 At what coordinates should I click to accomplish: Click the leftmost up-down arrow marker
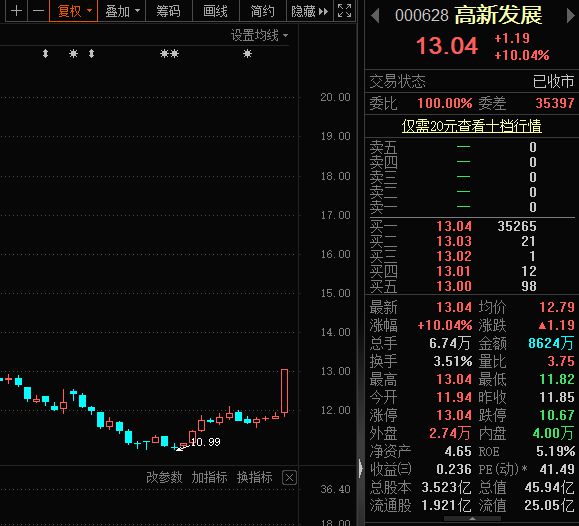click(x=45, y=54)
